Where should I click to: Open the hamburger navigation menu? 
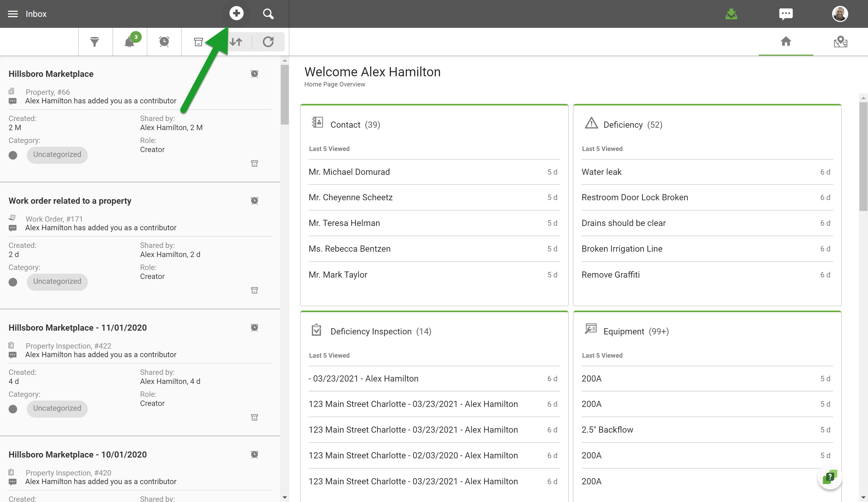[13, 14]
